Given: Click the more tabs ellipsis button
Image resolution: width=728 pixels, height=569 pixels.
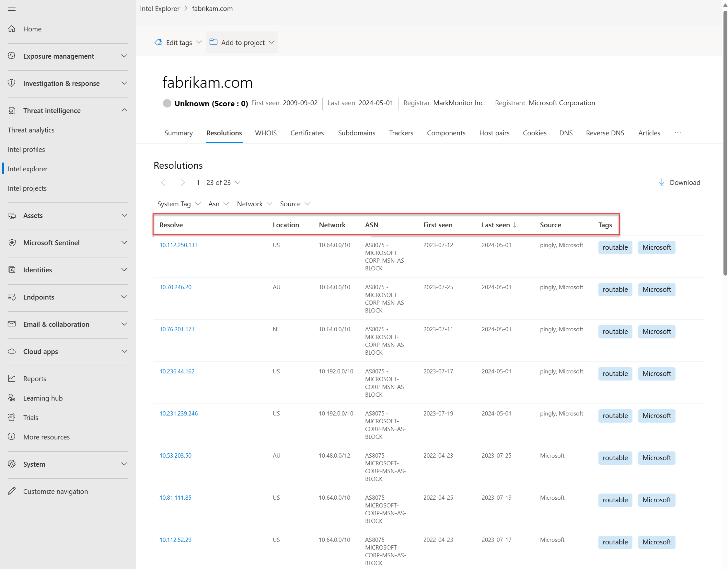Looking at the screenshot, I should [x=678, y=132].
